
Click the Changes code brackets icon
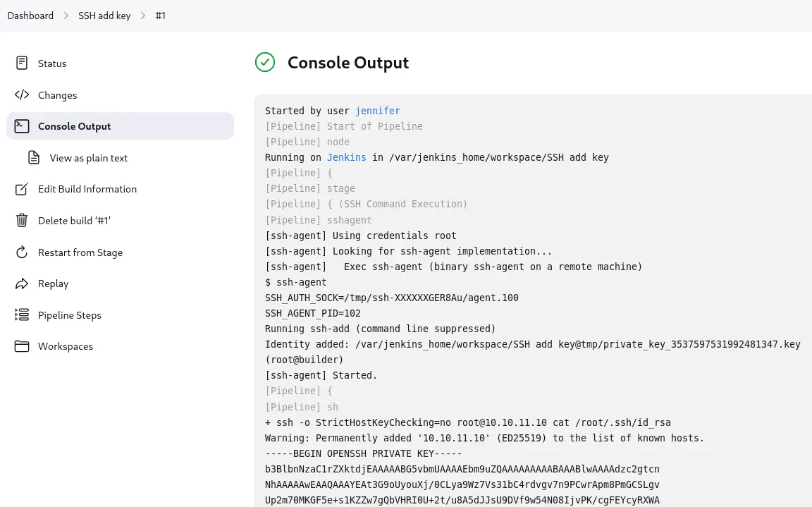(22, 95)
